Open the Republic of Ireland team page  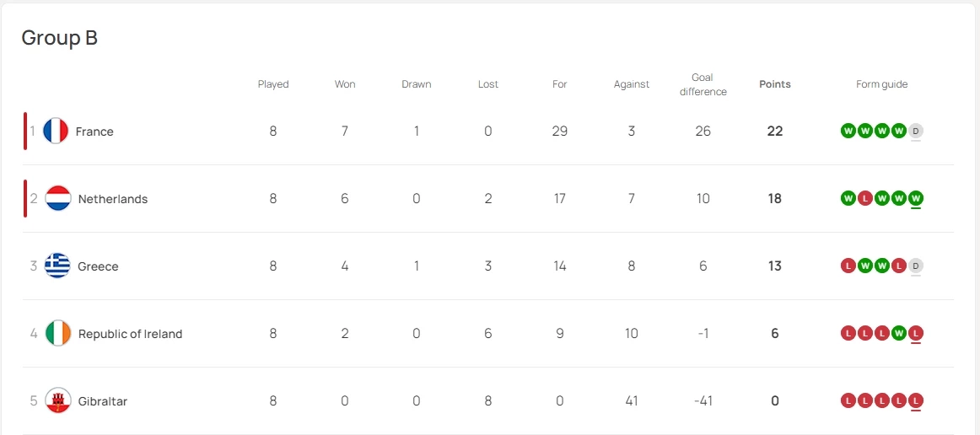tap(130, 334)
